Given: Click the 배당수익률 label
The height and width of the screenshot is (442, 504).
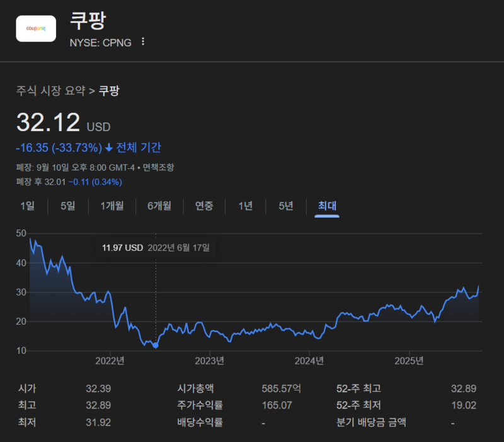Looking at the screenshot, I should (200, 422).
